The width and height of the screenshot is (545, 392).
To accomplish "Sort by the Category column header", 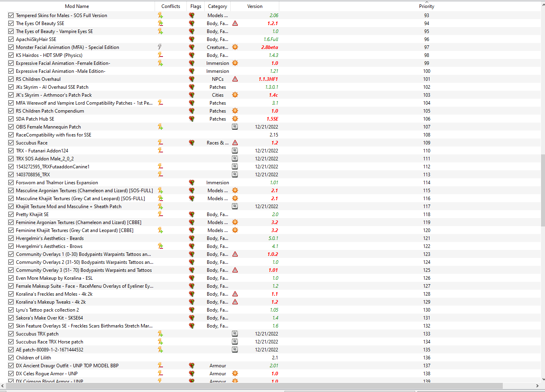I will (218, 6).
